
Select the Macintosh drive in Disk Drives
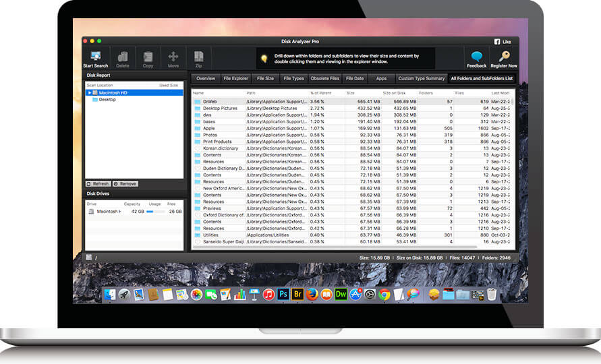[x=134, y=212]
